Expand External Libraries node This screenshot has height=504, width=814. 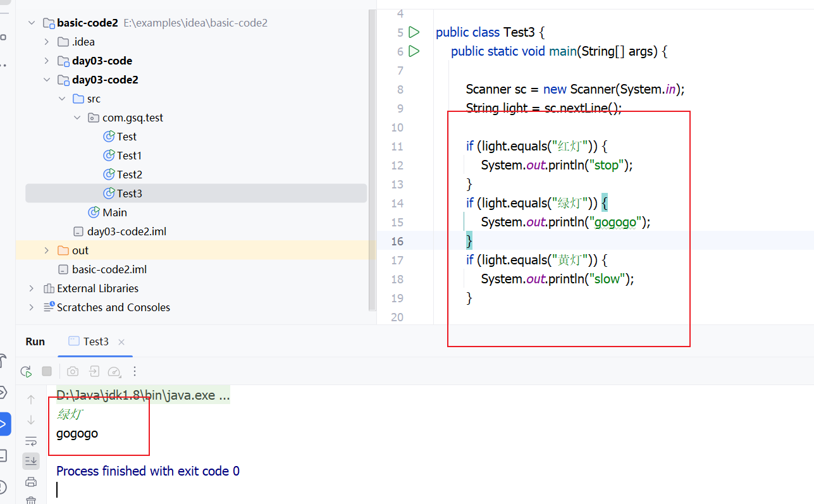coord(32,288)
